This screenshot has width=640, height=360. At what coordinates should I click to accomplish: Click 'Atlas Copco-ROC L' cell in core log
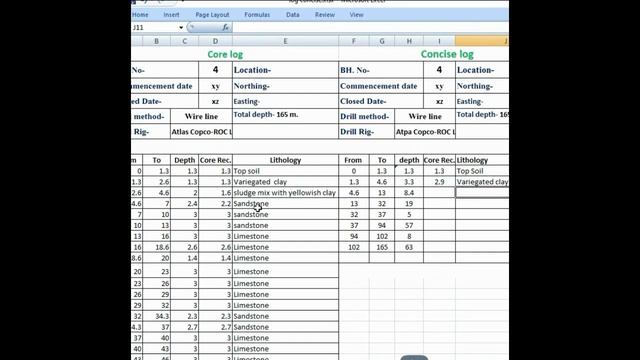[202, 132]
